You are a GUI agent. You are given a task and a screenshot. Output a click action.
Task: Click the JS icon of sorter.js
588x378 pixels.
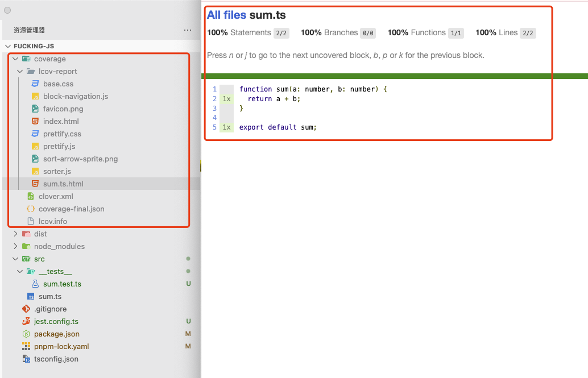coord(35,171)
